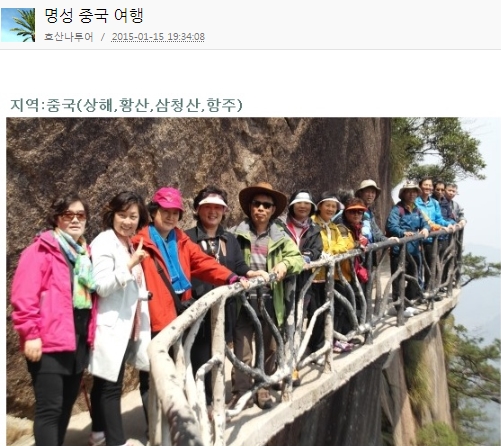Select the region heading 지역:중국(상해,황산,삼청산,항주)
Image resolution: width=501 pixels, height=446 pixels.
(x=126, y=105)
